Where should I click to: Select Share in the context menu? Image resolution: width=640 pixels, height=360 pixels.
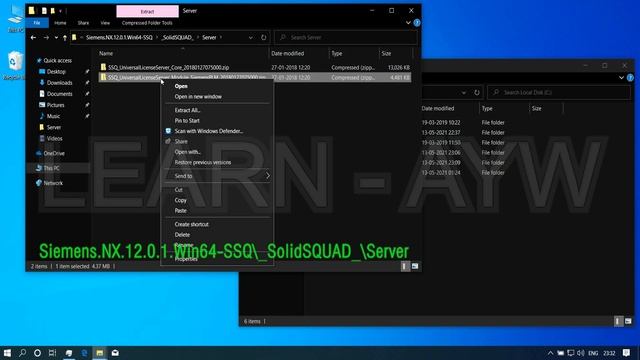[181, 142]
